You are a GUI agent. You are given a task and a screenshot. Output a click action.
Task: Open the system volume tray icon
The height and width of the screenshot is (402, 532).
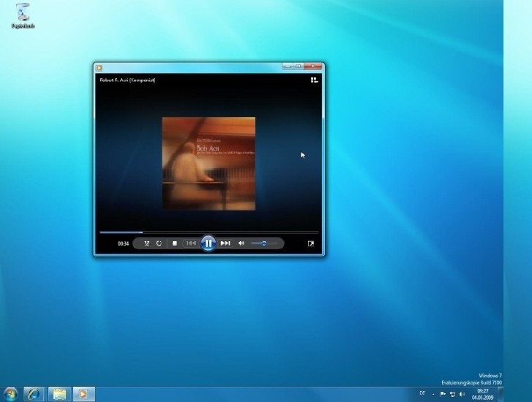[x=462, y=394]
